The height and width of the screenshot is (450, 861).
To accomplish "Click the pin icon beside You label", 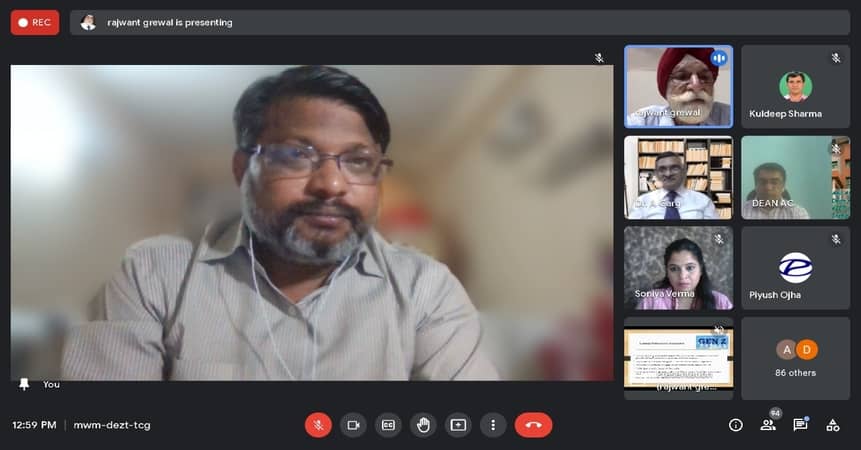I will pyautogui.click(x=25, y=384).
